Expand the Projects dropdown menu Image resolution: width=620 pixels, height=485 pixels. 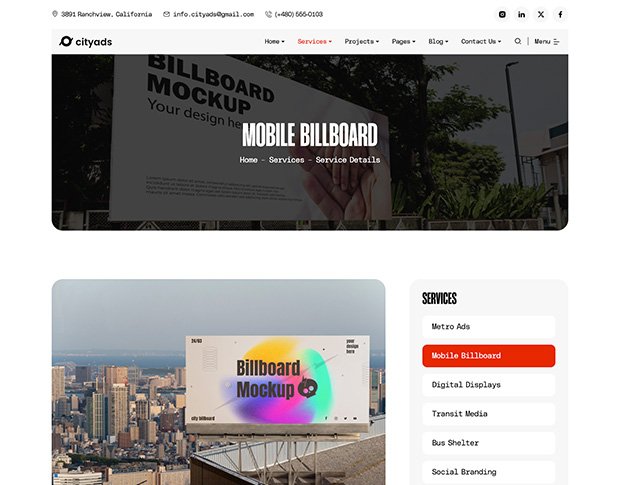pyautogui.click(x=362, y=42)
